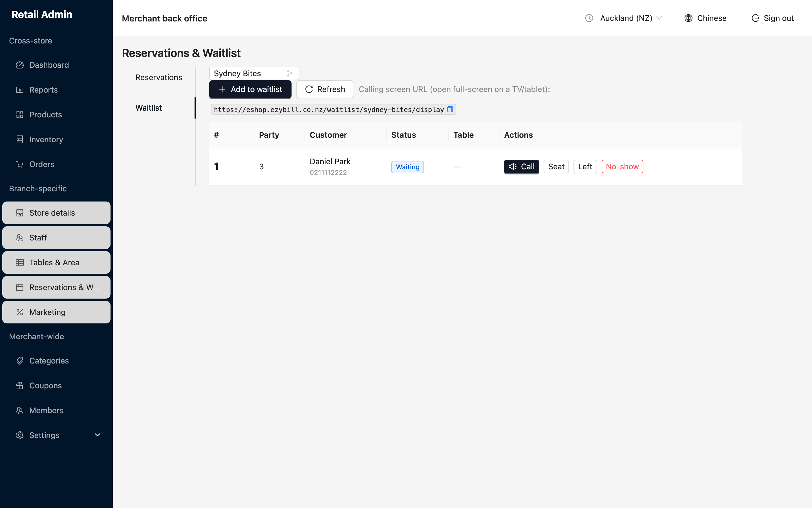Open Tables & Area in the sidebar
Screen dimensions: 812x508
tap(56, 262)
